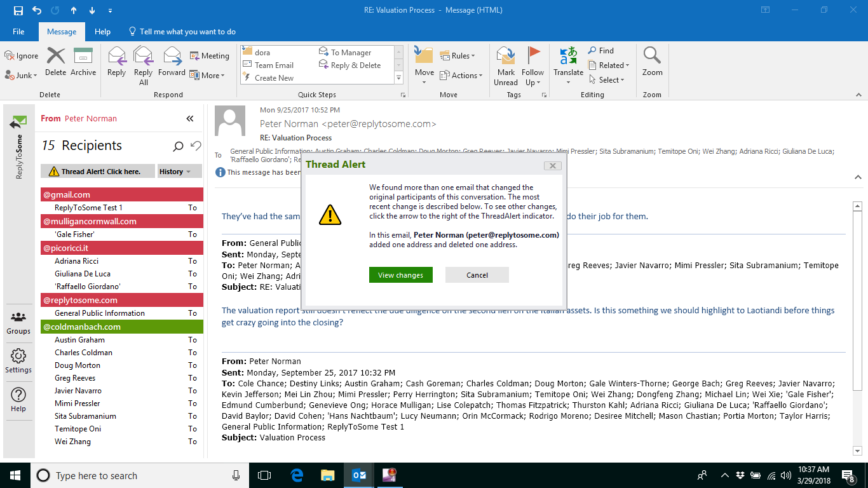The width and height of the screenshot is (868, 488).
Task: Open Microsoft Edge from taskbar
Action: tap(297, 475)
